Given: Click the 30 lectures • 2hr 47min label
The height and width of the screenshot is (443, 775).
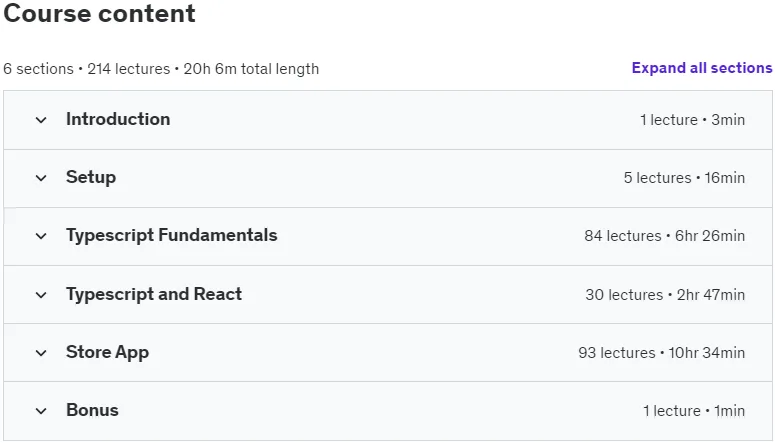Looking at the screenshot, I should pyautogui.click(x=665, y=295).
